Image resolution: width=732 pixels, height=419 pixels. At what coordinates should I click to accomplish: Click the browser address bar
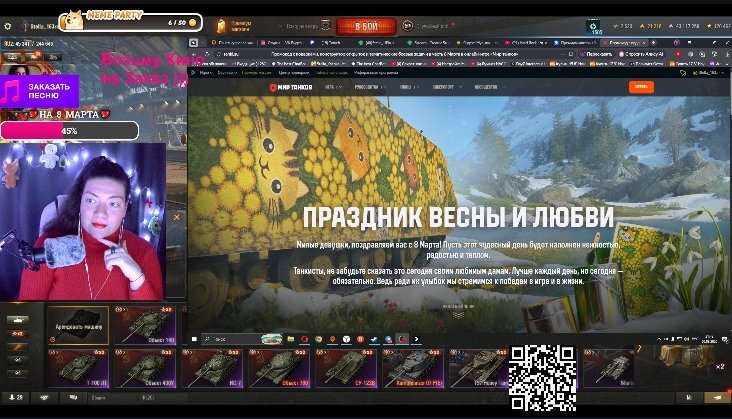[x=392, y=54]
